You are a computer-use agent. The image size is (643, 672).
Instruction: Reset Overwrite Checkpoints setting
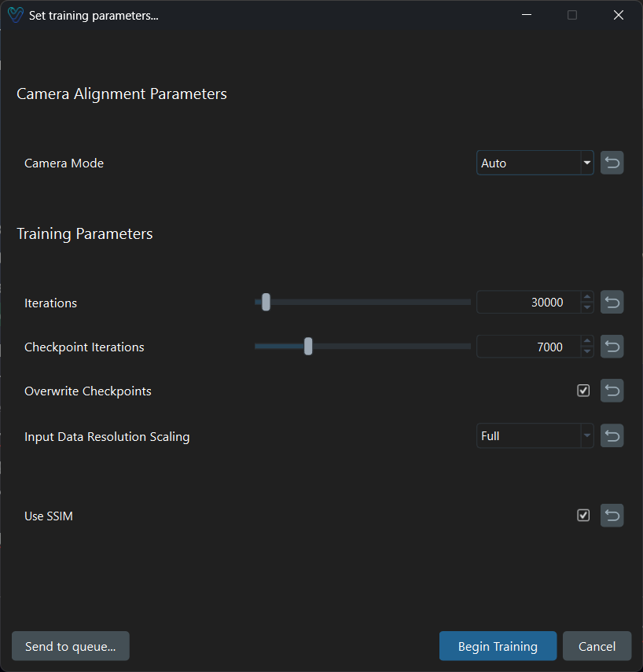(x=612, y=391)
